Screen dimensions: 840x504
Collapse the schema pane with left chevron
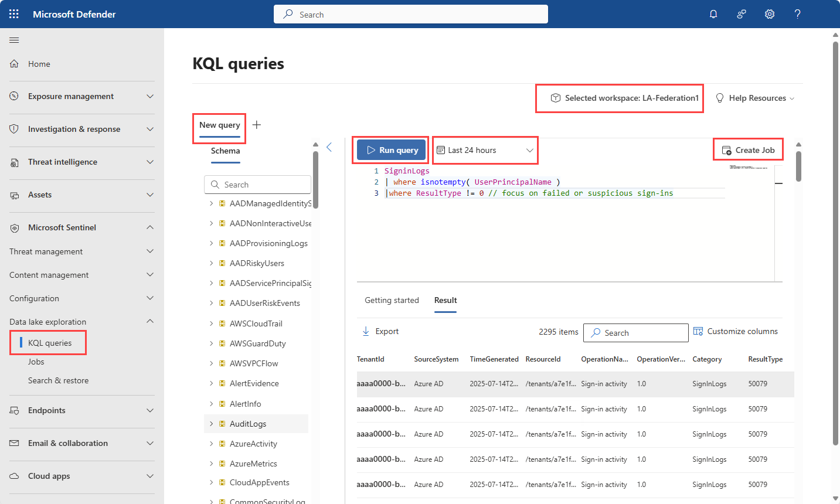(329, 147)
